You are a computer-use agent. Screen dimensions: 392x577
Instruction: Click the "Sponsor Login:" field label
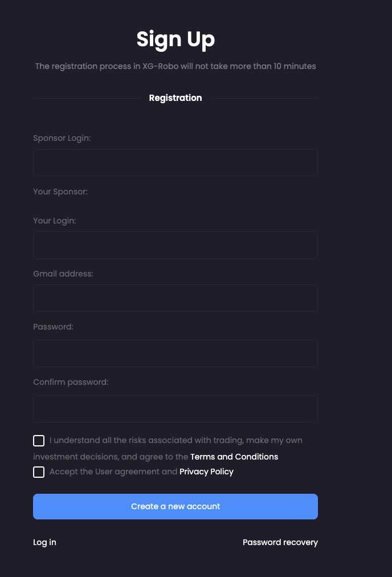(62, 138)
